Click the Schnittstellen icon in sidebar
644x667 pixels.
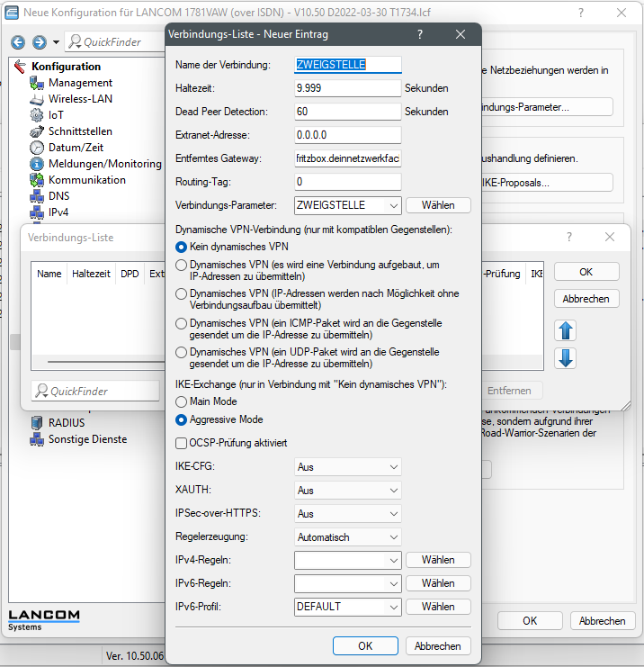[x=37, y=131]
